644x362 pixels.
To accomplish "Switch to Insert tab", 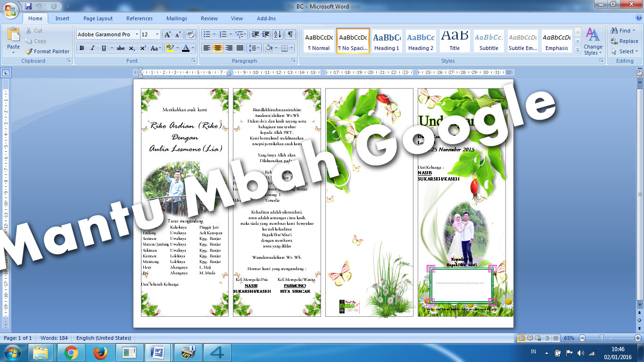I will pos(62,18).
